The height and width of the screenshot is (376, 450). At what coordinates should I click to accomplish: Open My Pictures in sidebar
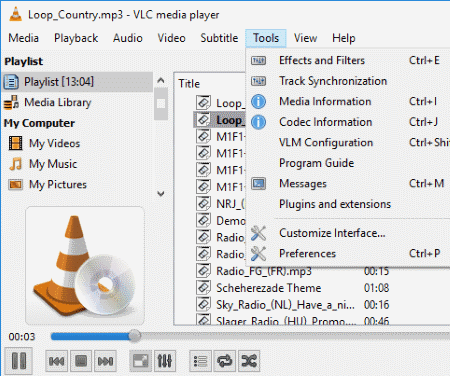point(77,185)
